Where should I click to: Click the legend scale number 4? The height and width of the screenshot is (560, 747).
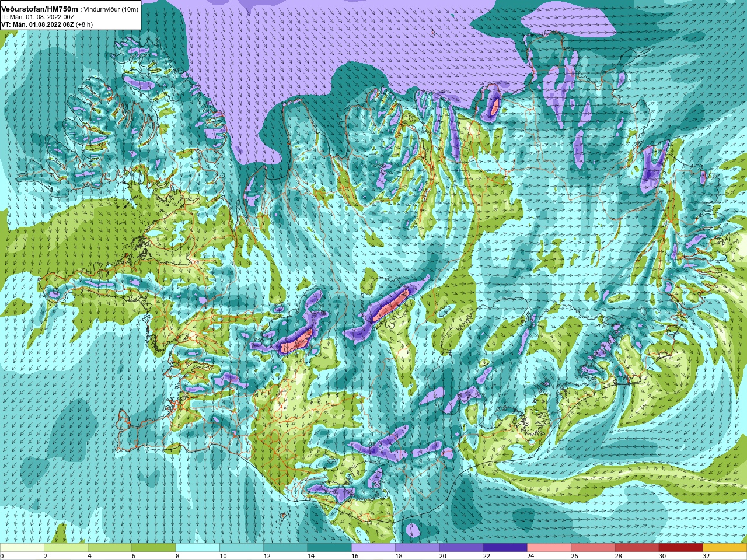pyautogui.click(x=89, y=556)
